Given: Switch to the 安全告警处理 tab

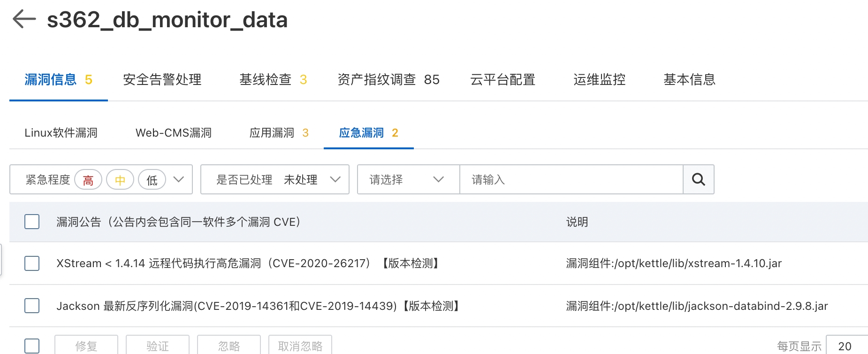Looking at the screenshot, I should [x=162, y=79].
